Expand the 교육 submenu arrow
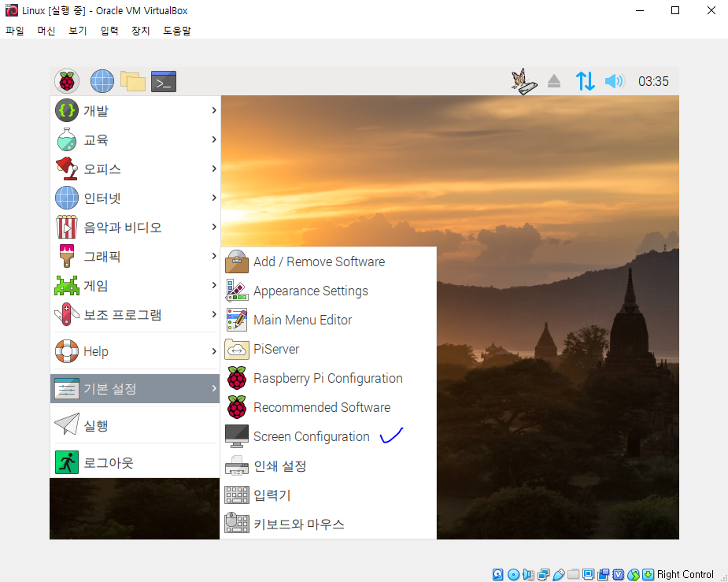Viewport: 728px width, 582px height. (x=214, y=139)
